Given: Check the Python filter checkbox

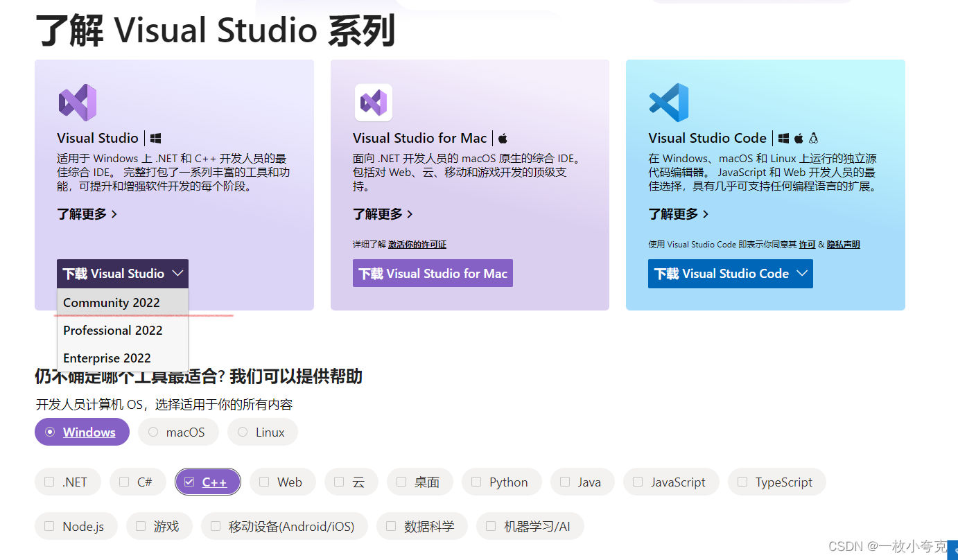Looking at the screenshot, I should click(x=476, y=482).
